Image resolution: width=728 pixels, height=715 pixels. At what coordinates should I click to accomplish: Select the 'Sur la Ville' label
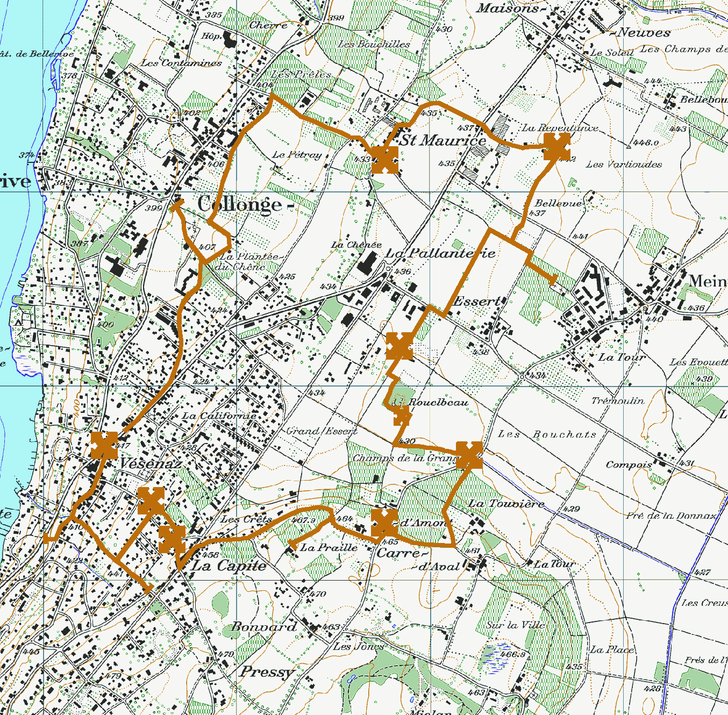(x=515, y=625)
